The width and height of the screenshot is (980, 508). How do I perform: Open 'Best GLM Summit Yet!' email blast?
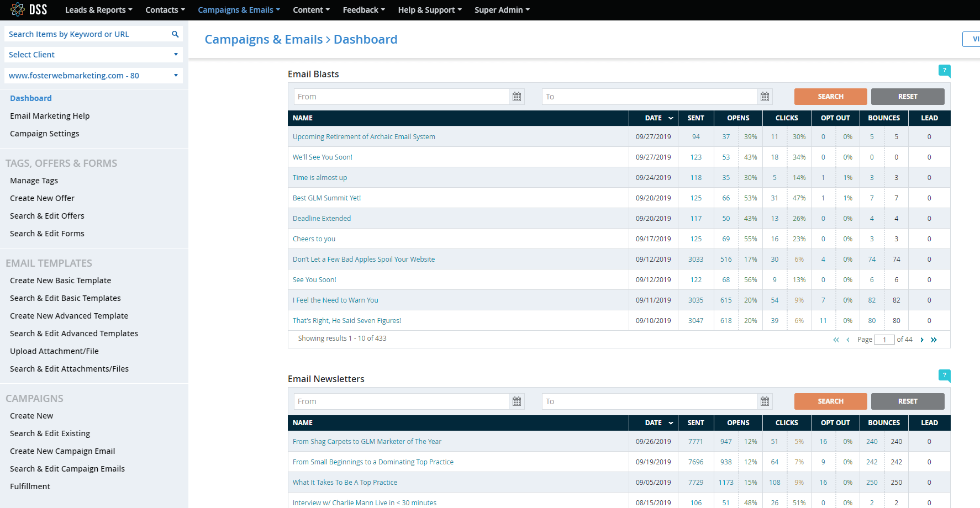click(x=326, y=198)
